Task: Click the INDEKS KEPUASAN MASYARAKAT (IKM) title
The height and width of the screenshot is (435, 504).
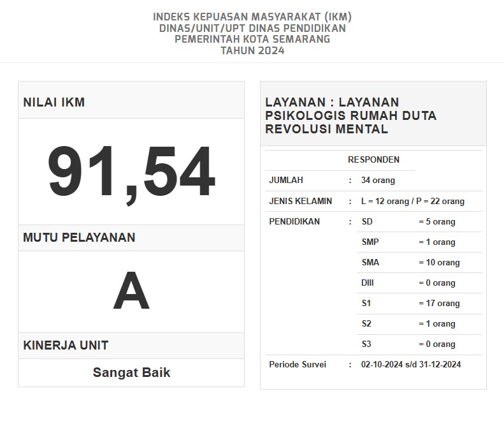Action: click(x=252, y=17)
